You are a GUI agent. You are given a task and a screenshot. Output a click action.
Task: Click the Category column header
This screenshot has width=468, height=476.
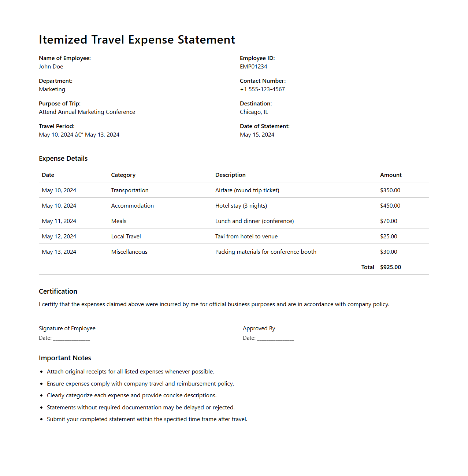click(x=123, y=175)
